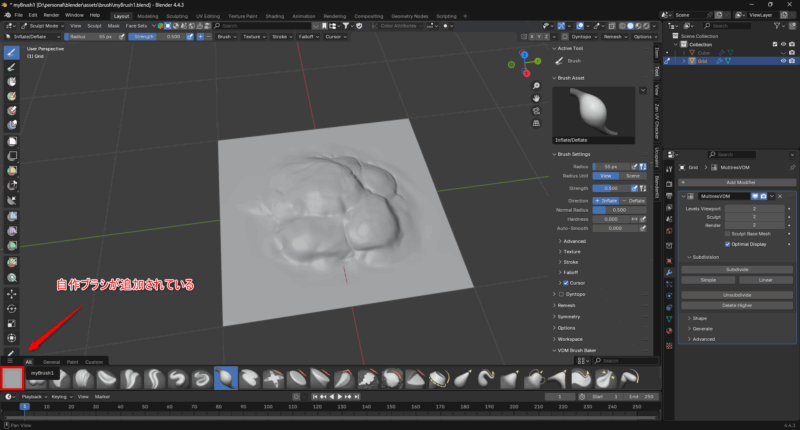The image size is (800, 430).
Task: Click the Strength pressure sensitivity icon in Brush Settings
Action: pos(634,188)
